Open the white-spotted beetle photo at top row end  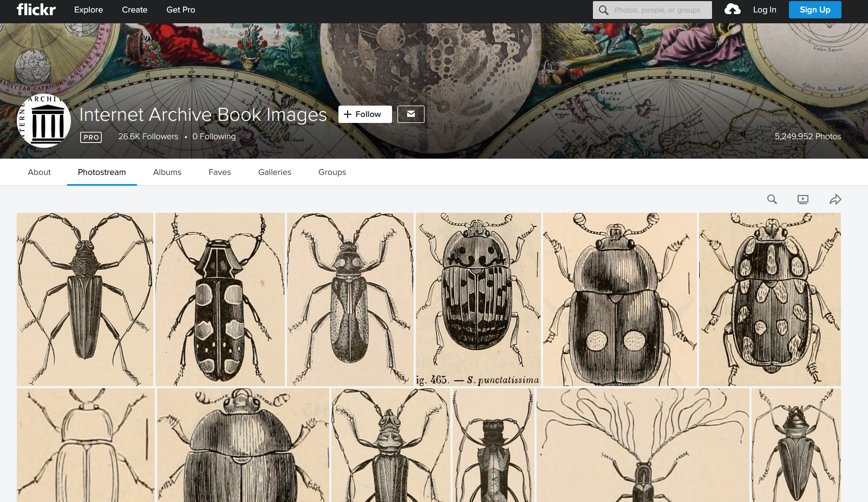coord(769,299)
